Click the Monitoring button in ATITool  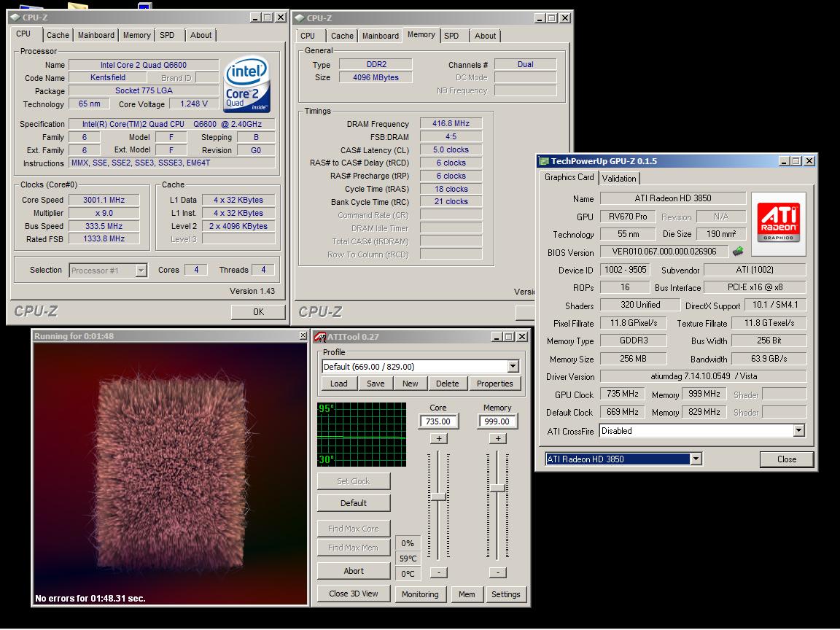(420, 594)
